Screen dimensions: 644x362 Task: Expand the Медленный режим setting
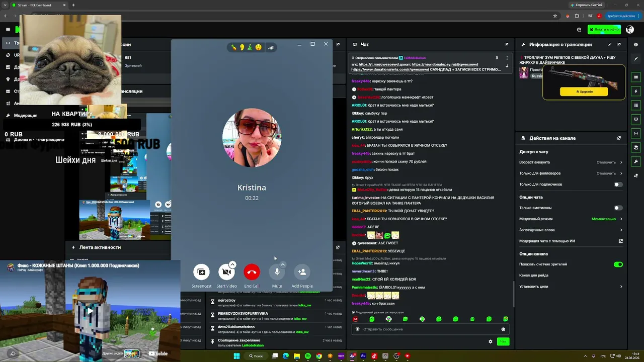[571, 219]
